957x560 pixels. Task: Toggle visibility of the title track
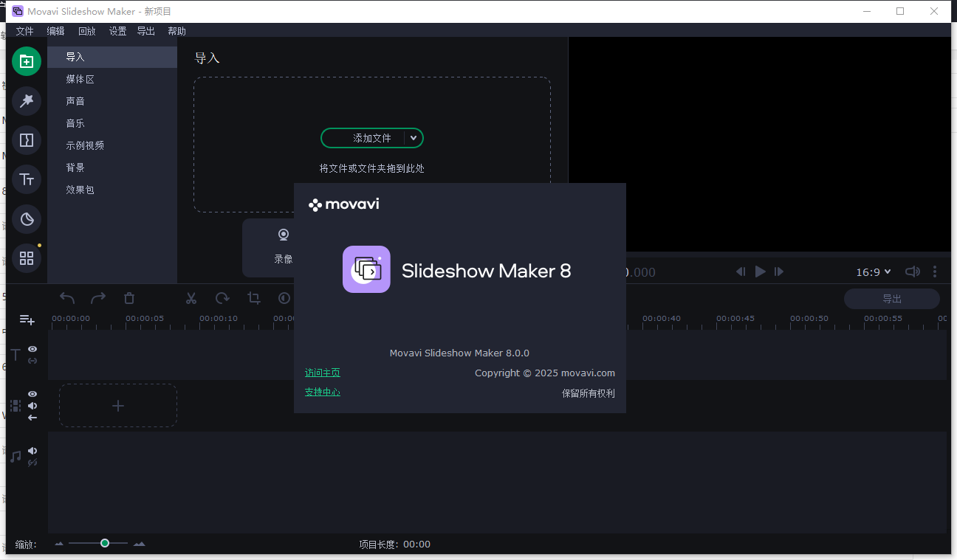pos(32,349)
